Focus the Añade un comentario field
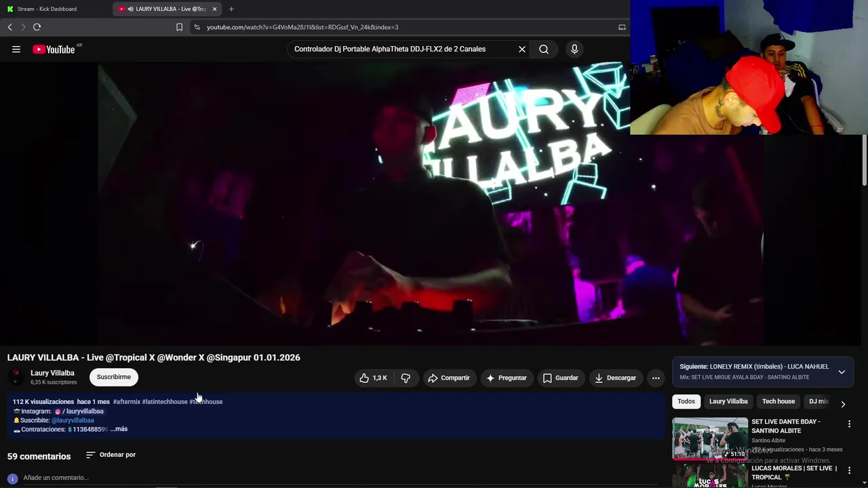 pos(339,478)
